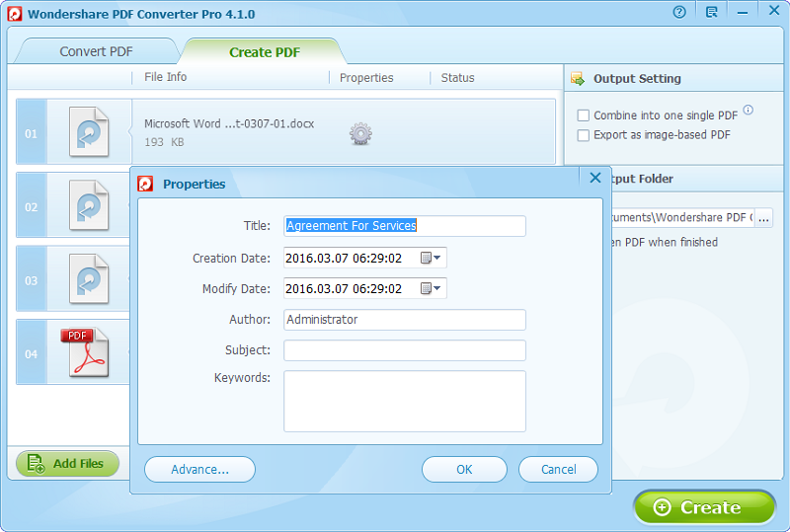Enable Combine into one single PDF

click(583, 115)
